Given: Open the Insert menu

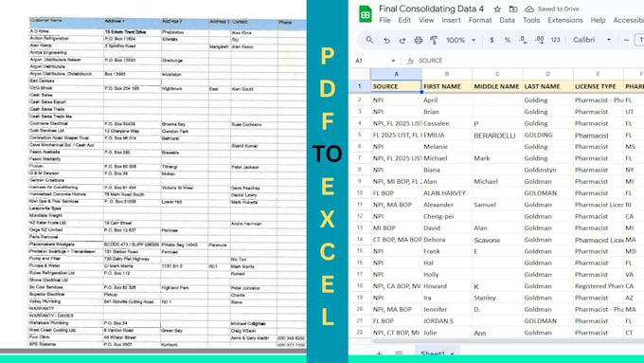Looking at the screenshot, I should 451,20.
